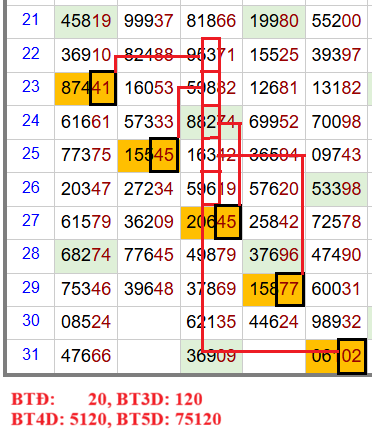Pick the highlighted cell 87441
The height and width of the screenshot is (438, 372).
coord(86,89)
